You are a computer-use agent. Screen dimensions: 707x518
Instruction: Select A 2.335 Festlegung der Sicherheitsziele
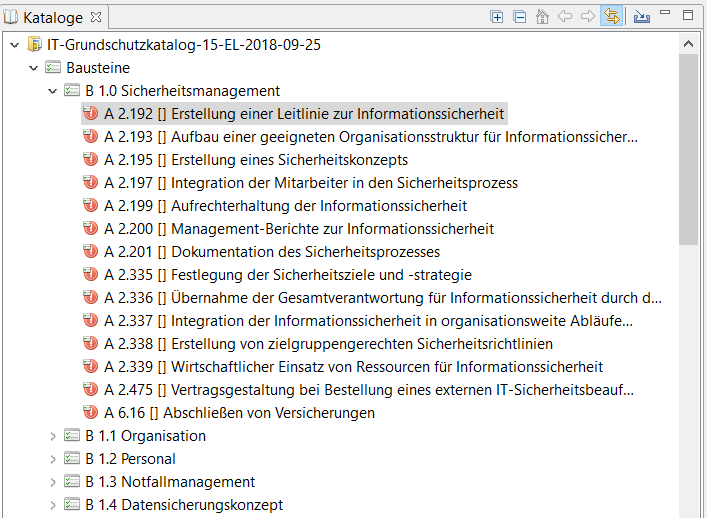pos(288,275)
